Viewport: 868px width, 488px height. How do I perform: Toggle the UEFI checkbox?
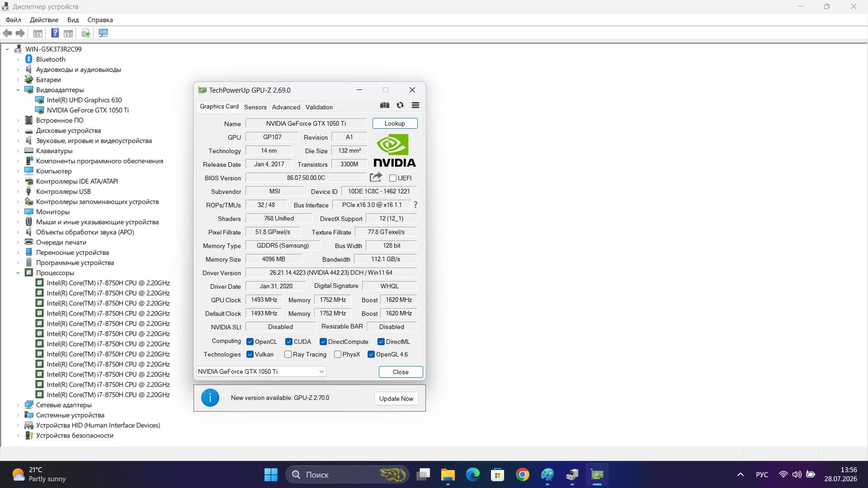(x=393, y=178)
